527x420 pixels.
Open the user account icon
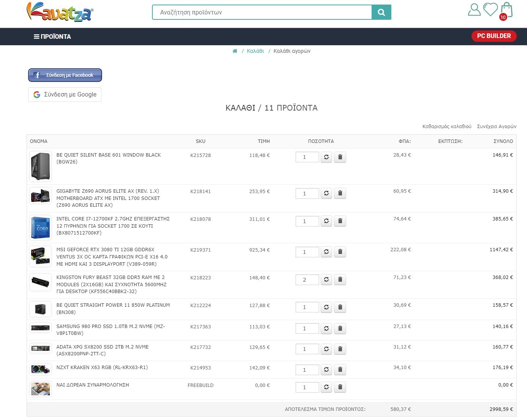click(474, 10)
